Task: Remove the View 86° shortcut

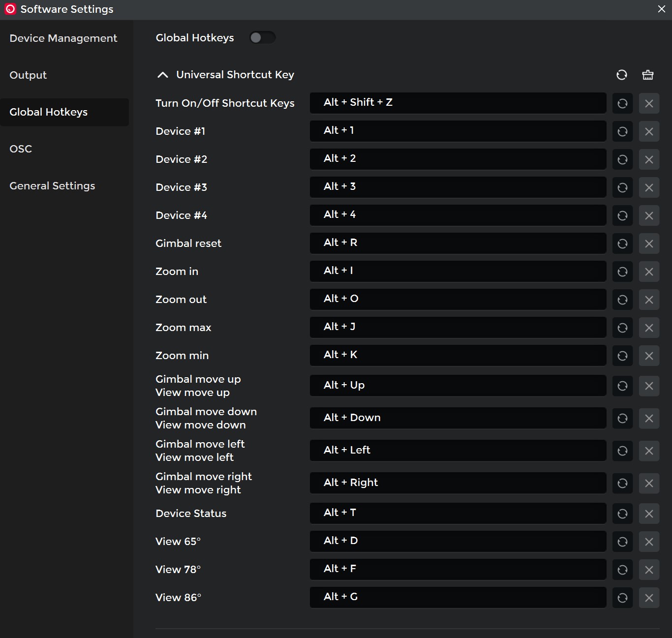Action: tap(649, 598)
